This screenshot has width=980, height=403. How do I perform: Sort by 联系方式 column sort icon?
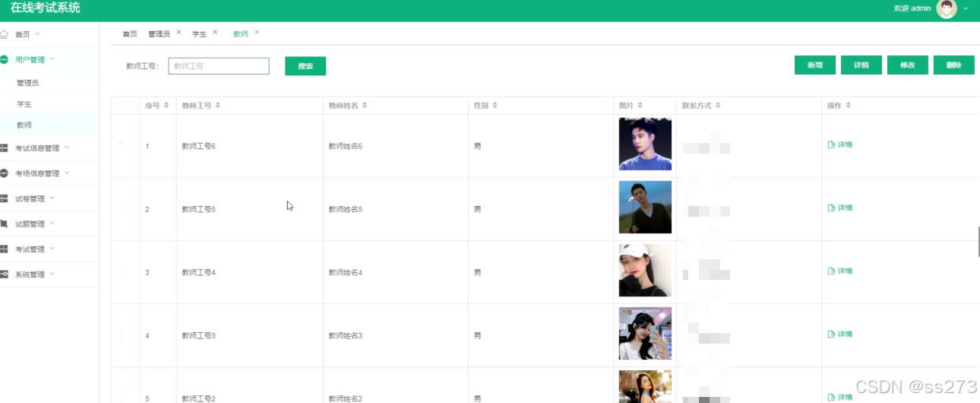[x=718, y=106]
